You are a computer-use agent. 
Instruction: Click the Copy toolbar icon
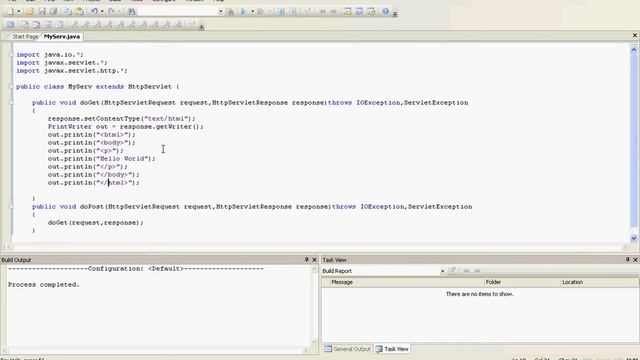pyautogui.click(x=68, y=11)
